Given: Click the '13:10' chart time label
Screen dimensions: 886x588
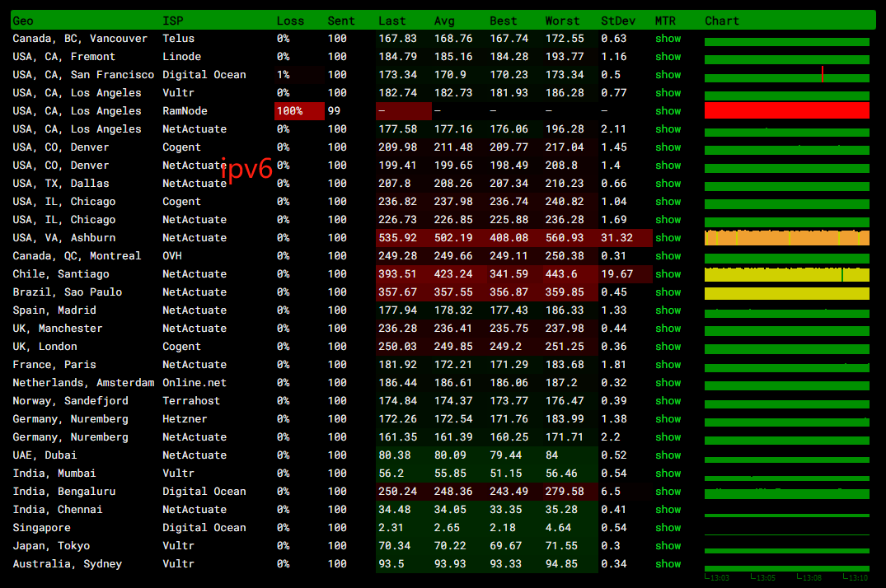Looking at the screenshot, I should [858, 577].
